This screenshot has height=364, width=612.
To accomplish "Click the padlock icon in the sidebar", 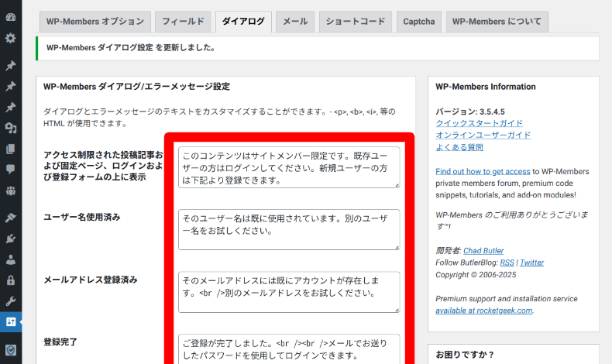I will point(11,280).
